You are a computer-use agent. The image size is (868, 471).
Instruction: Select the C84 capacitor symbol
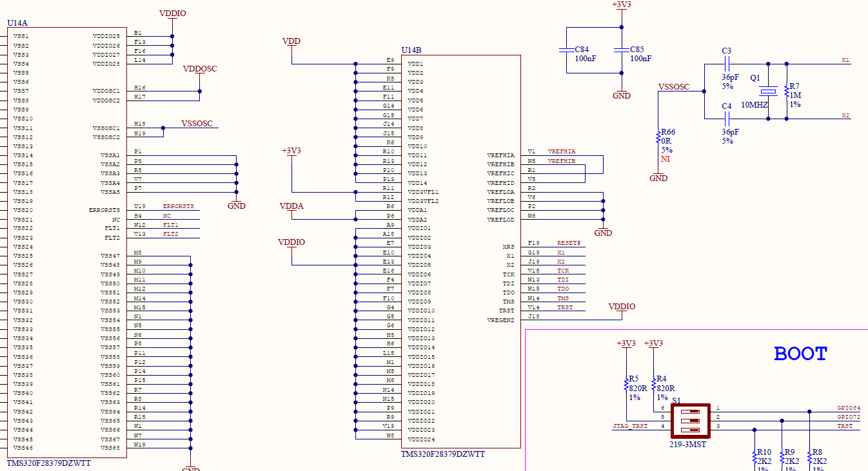pyautogui.click(x=566, y=50)
